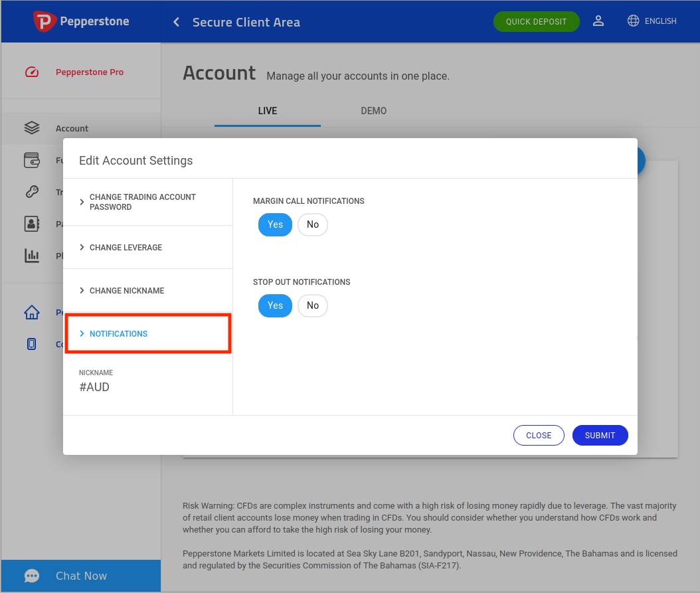This screenshot has width=700, height=593.
Task: Click the Pepperstone logo icon
Action: click(44, 21)
